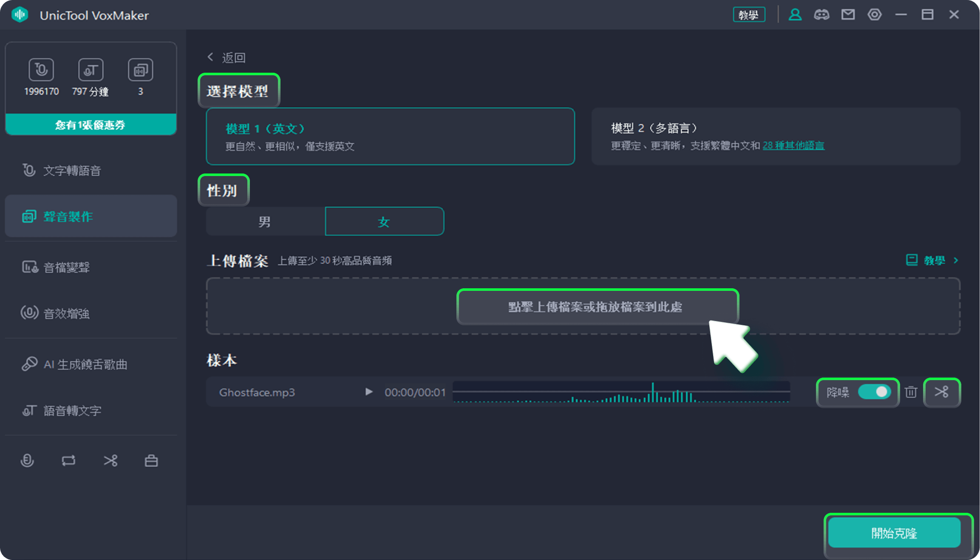
Task: Click the Ghostface.mp3 waveform timeline
Action: click(621, 392)
